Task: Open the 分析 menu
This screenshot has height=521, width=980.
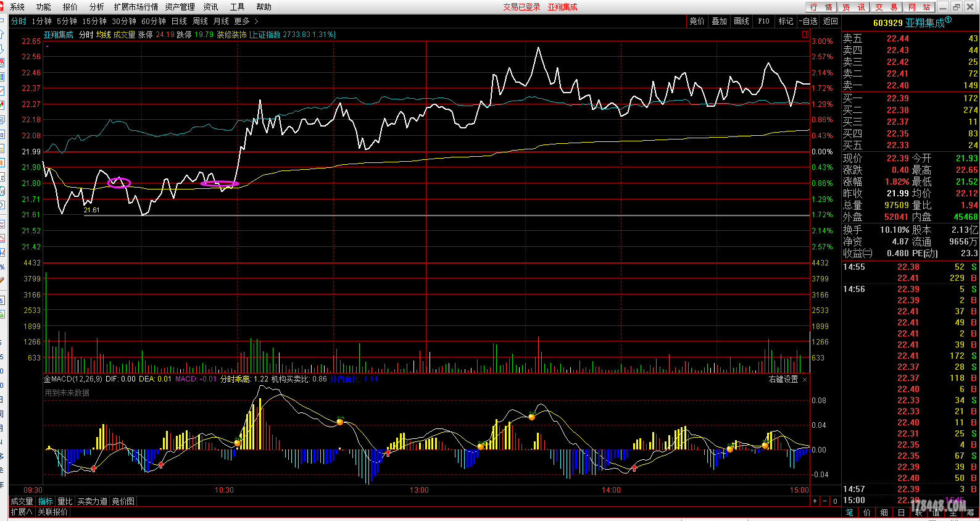Action: click(97, 7)
